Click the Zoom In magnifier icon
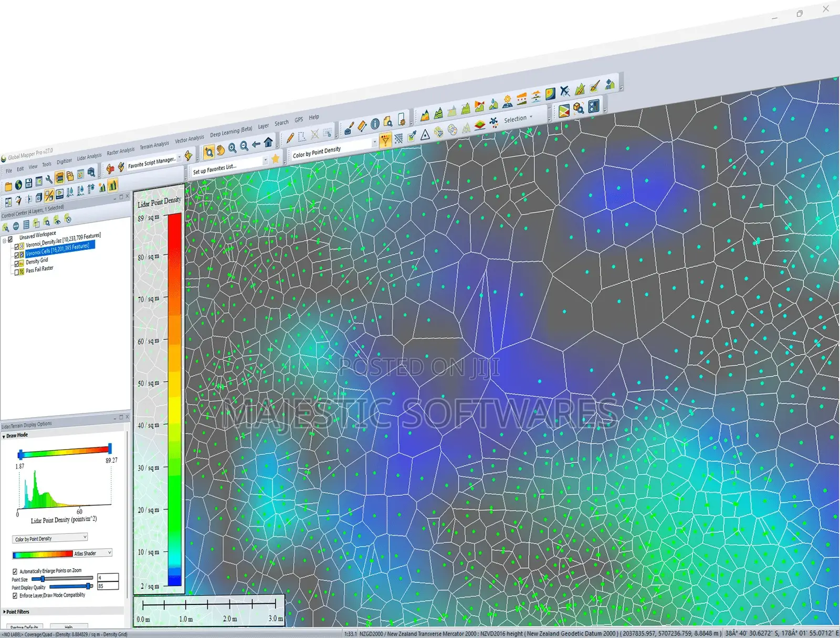Viewport: 840px width, 638px height. (232, 148)
